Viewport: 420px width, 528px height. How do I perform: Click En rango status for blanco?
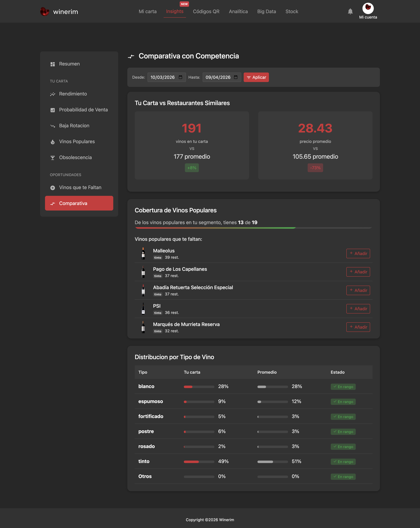pyautogui.click(x=343, y=387)
